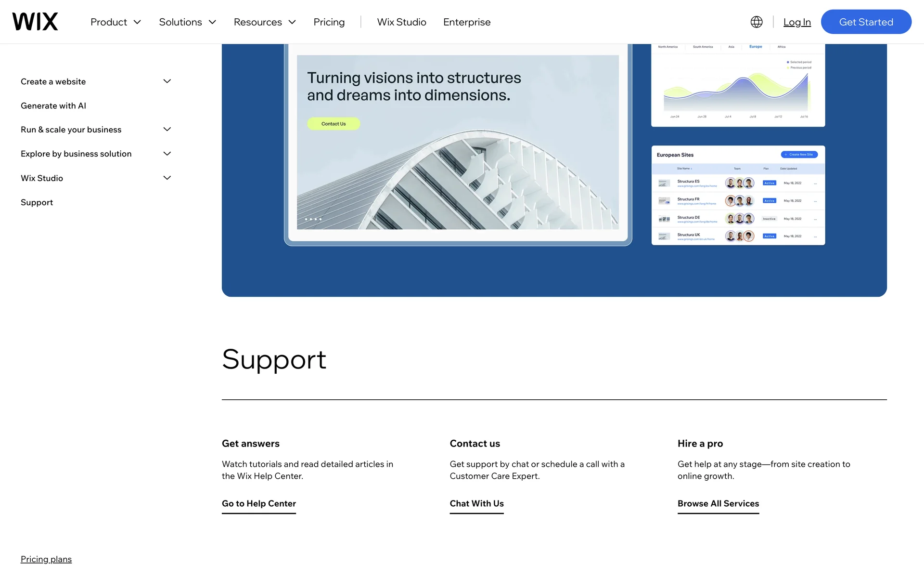Open the language selector globe icon

point(756,22)
